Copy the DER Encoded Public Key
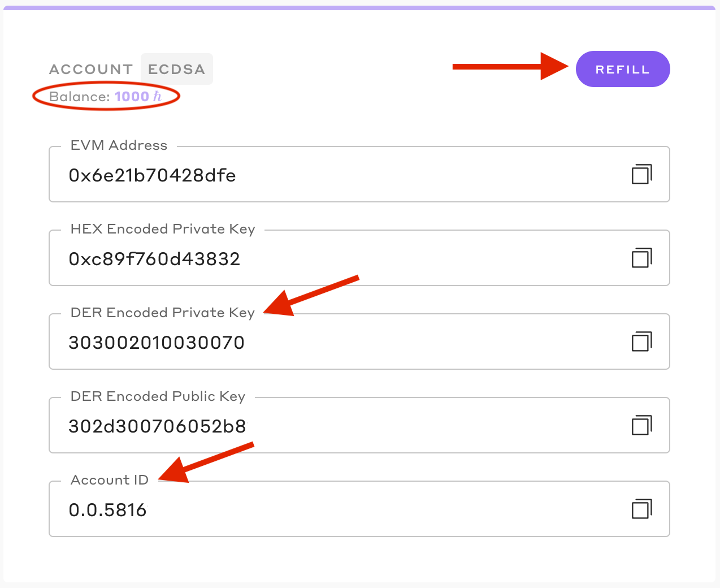Screen dimensions: 720x588 [x=641, y=425]
